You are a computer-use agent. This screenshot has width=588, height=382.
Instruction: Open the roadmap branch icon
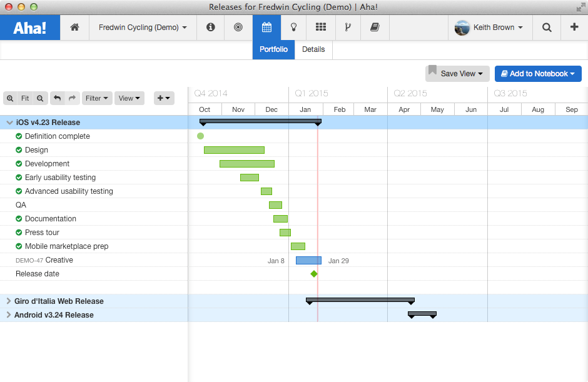[x=348, y=27]
